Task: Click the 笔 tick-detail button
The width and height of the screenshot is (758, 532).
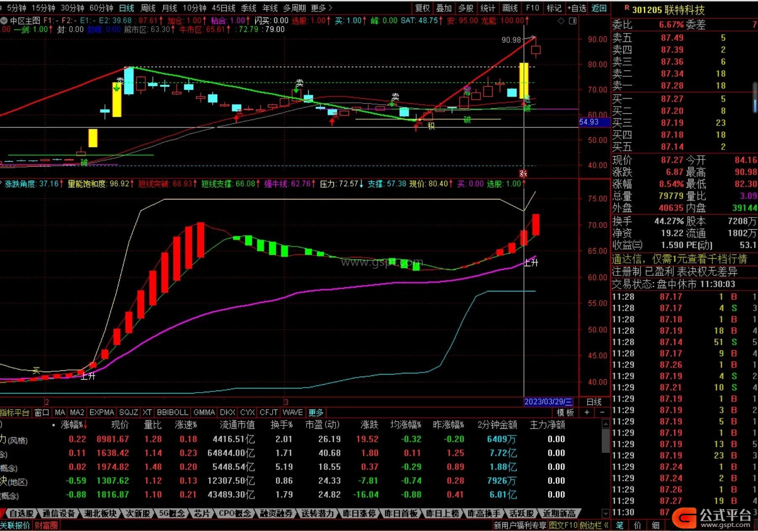Action: coord(619,525)
